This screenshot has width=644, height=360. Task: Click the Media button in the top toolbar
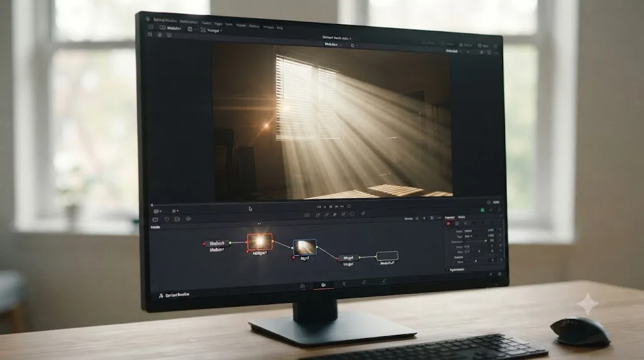pyautogui.click(x=170, y=28)
